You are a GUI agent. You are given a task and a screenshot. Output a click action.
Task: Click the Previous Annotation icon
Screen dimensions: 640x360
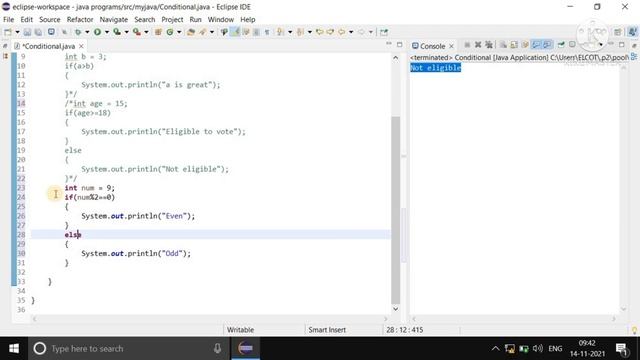[x=300, y=32]
